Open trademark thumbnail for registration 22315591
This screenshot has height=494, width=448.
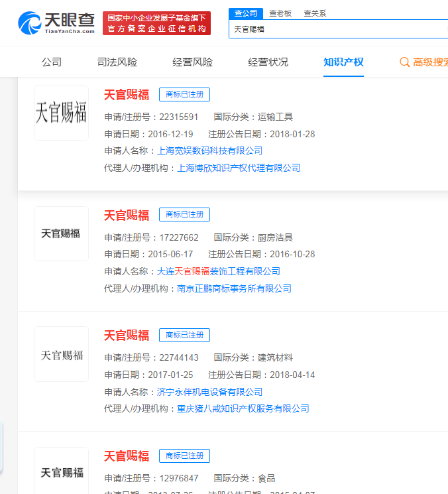coord(61,113)
